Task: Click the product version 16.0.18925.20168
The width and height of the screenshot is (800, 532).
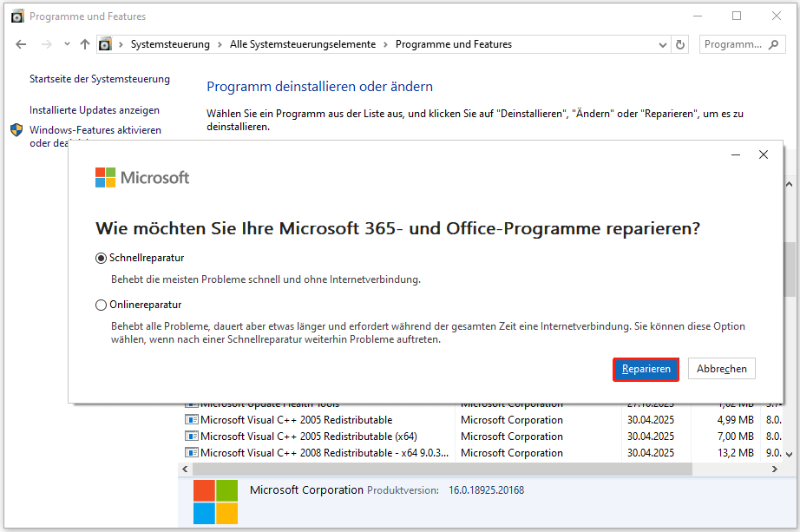Action: [x=486, y=490]
